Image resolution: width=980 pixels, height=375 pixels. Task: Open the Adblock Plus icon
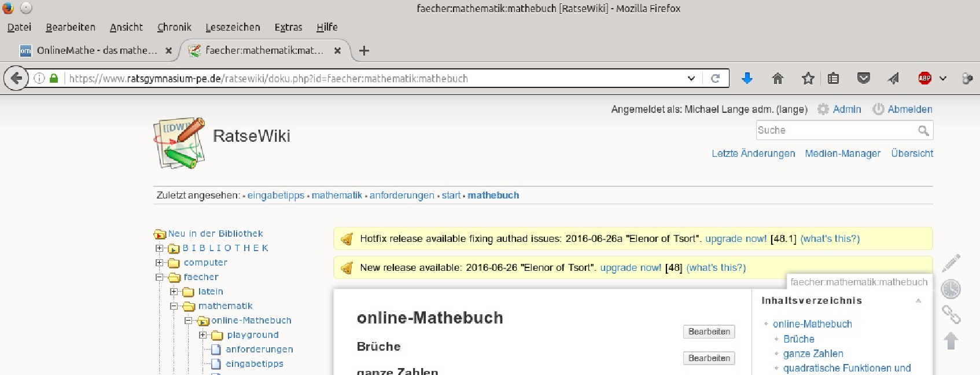click(924, 78)
